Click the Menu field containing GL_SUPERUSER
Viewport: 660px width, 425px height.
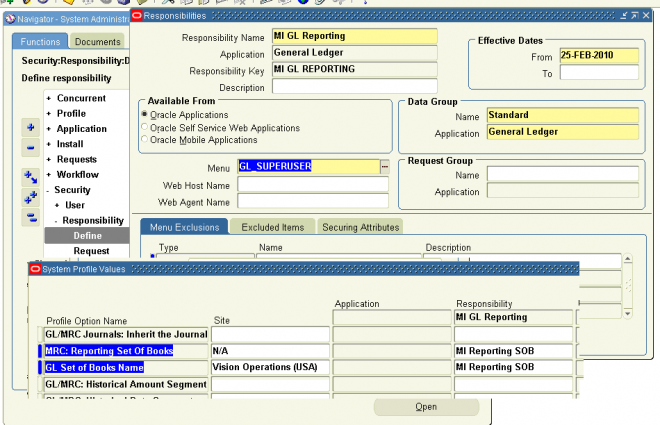click(x=309, y=167)
